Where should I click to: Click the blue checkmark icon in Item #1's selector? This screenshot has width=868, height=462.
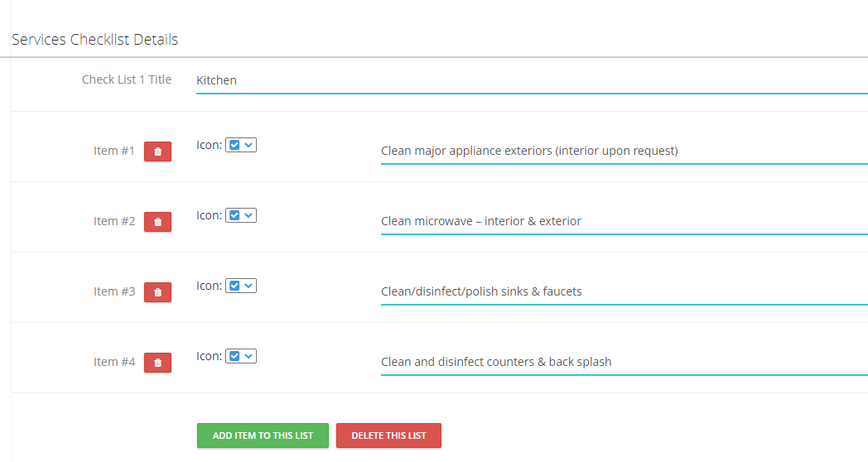[234, 145]
